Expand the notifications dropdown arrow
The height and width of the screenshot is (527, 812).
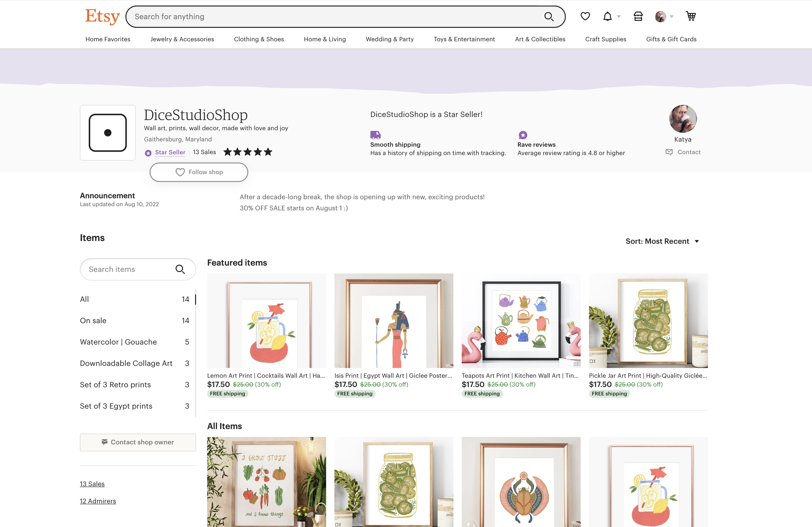[618, 16]
